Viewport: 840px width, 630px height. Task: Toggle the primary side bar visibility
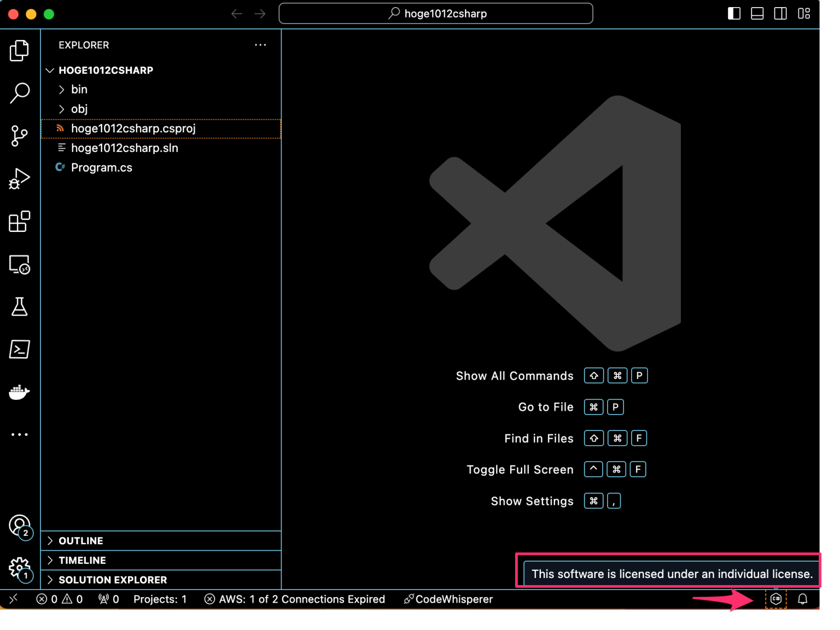coord(734,13)
